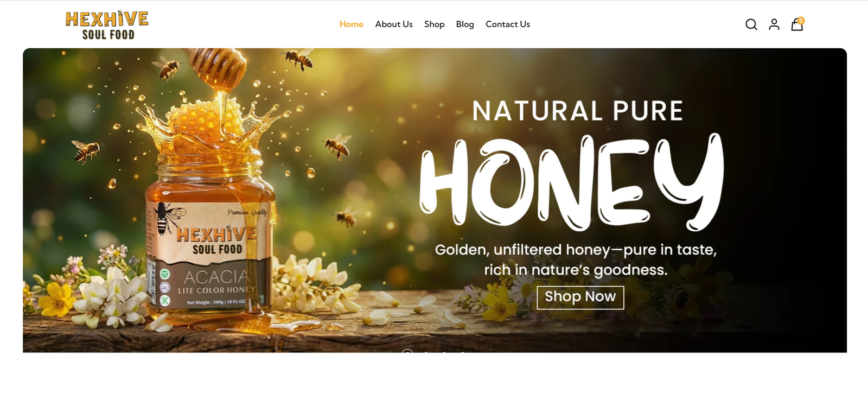Viewport: 868px width, 399px height.
Task: Click the Shop Now button
Action: click(580, 297)
